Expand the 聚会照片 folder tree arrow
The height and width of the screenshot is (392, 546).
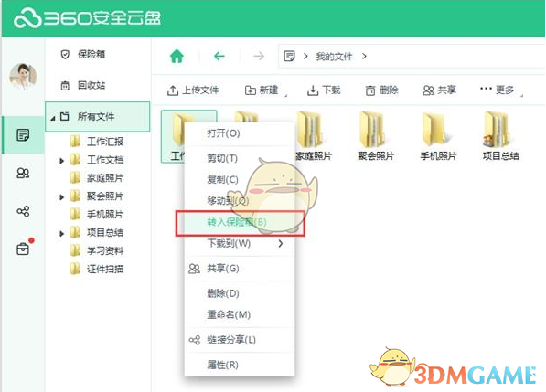61,196
